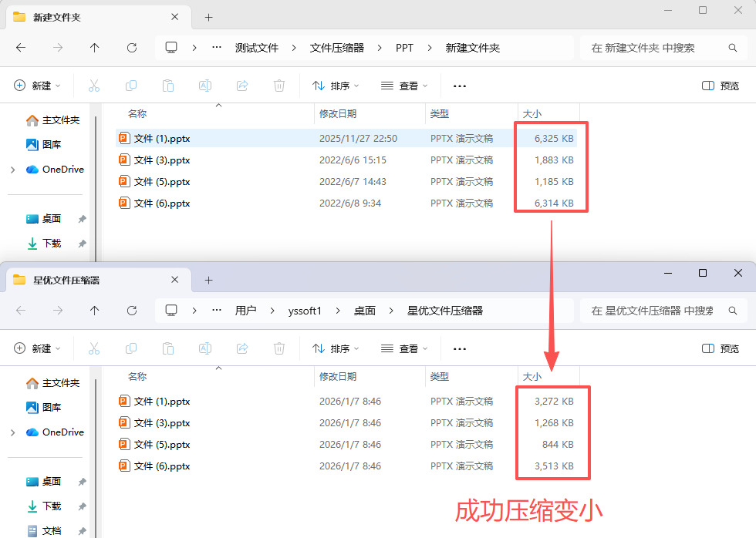Click Copy icon in 新建文件夹 window toolbar

(x=131, y=86)
